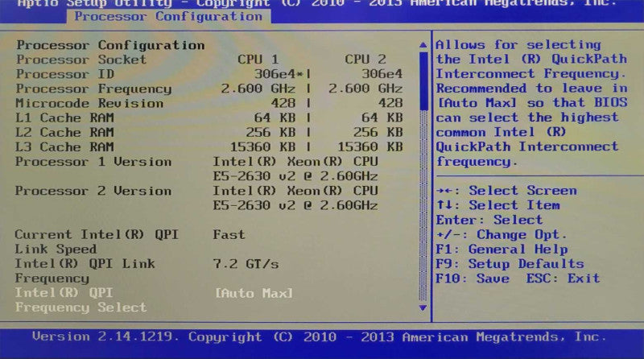644x359 pixels.
Task: Click the CPU 1 column header
Action: (x=258, y=60)
